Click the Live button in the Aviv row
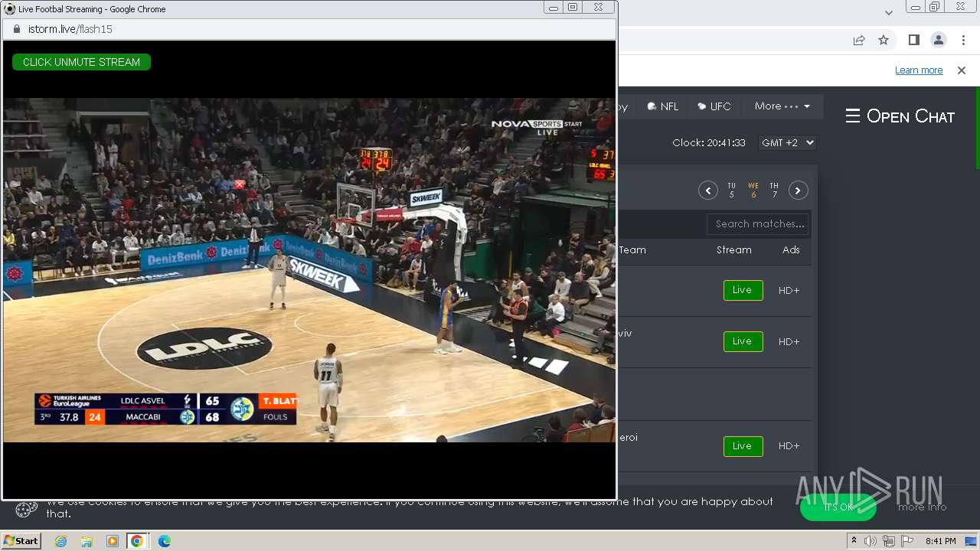Screen dimensions: 980x551 pyautogui.click(x=743, y=341)
